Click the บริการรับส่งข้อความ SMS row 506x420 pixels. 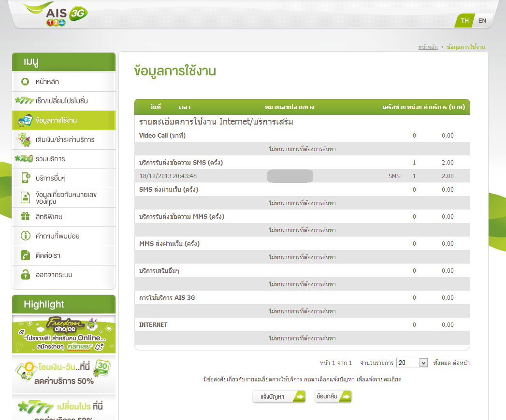point(302,163)
